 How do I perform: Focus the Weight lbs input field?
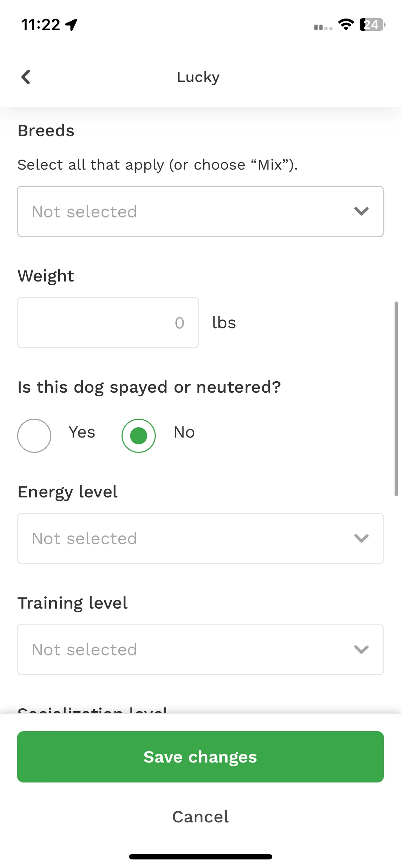click(108, 322)
